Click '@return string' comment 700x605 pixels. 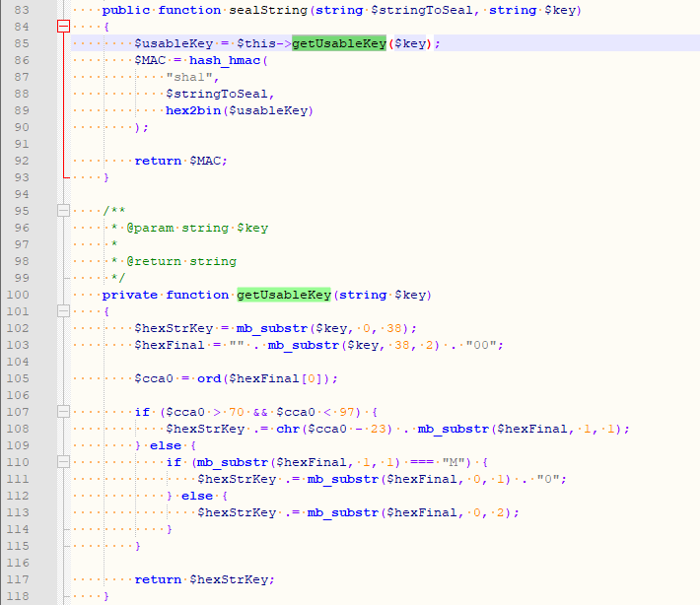(181, 261)
